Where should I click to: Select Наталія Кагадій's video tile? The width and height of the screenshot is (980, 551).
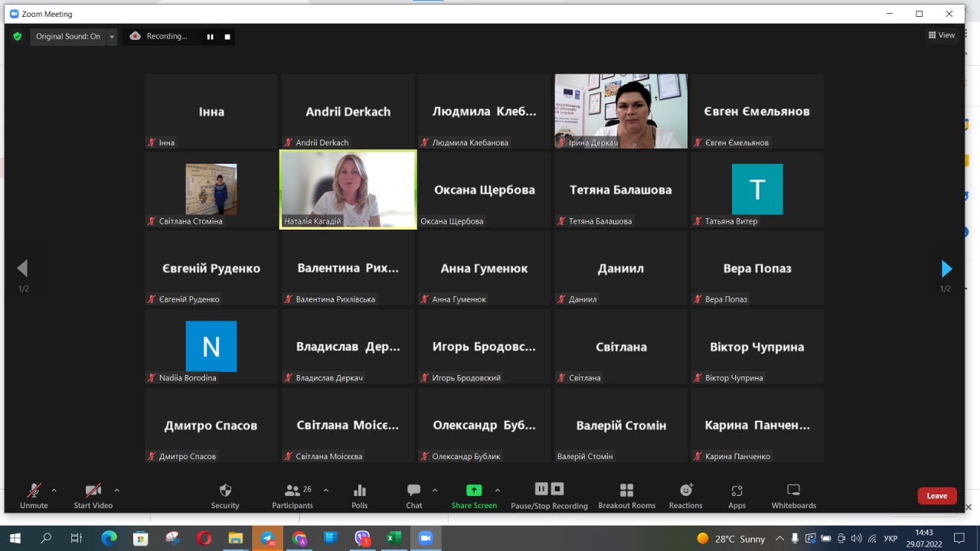tap(348, 189)
